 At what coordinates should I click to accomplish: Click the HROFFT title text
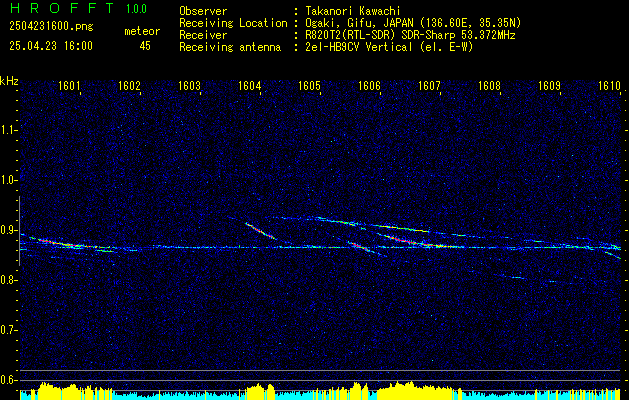(x=63, y=8)
